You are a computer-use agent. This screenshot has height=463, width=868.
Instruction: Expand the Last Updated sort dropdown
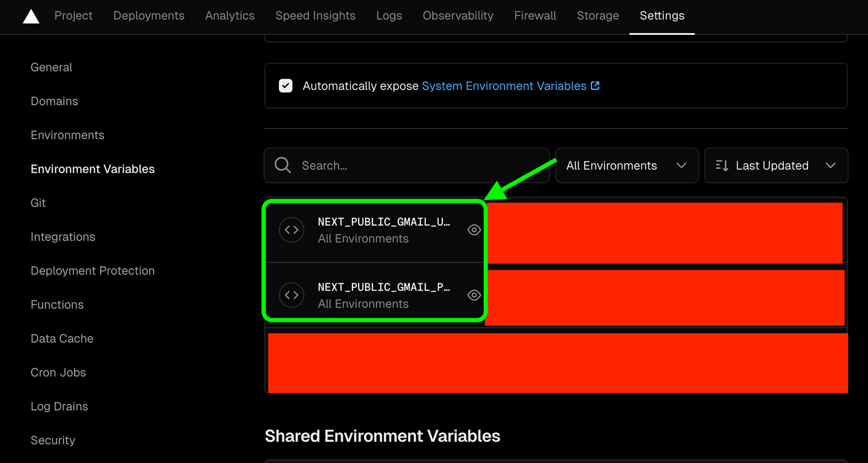coord(776,165)
